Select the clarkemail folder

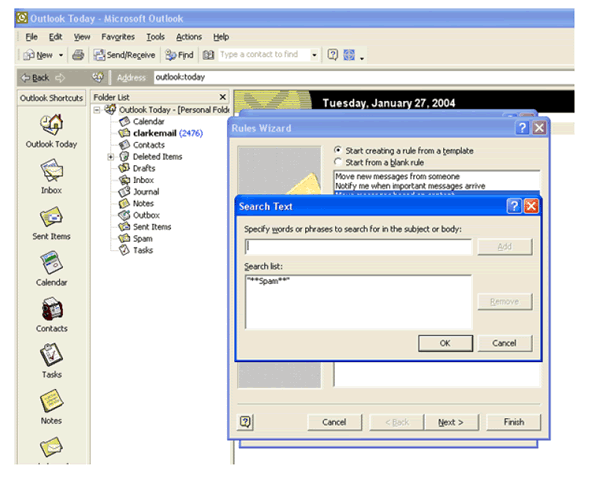coord(155,133)
